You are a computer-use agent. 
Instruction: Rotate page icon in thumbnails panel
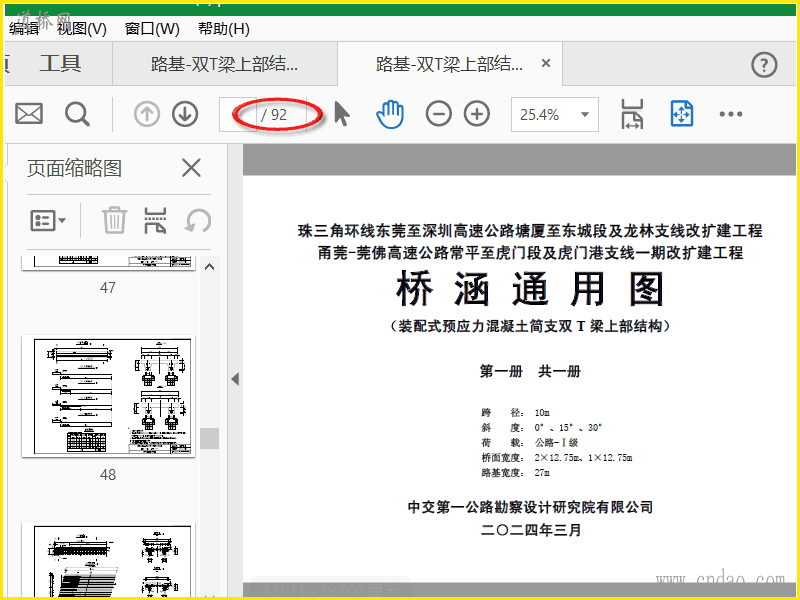coord(198,220)
